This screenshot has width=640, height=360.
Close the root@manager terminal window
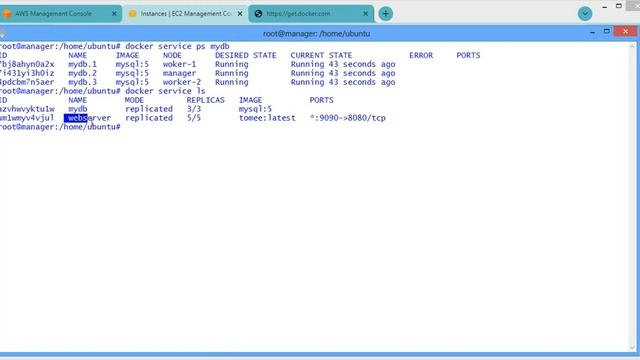625,31
